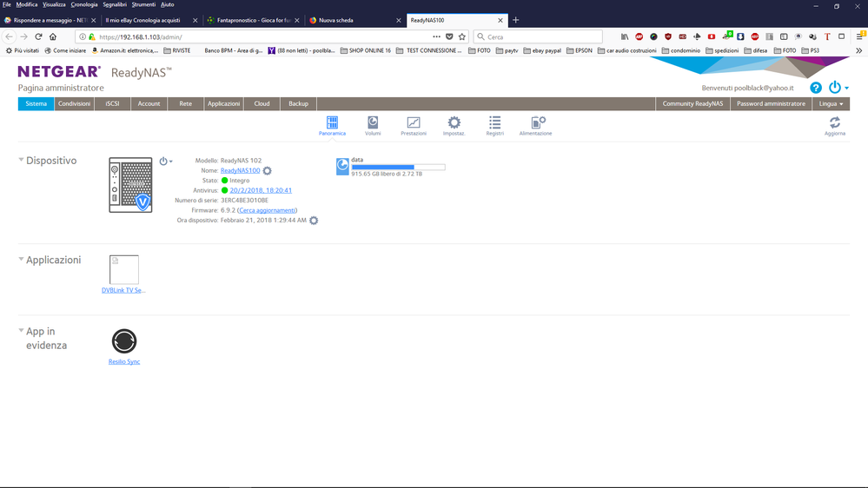Select the Rete tab
This screenshot has height=488, width=868.
185,103
